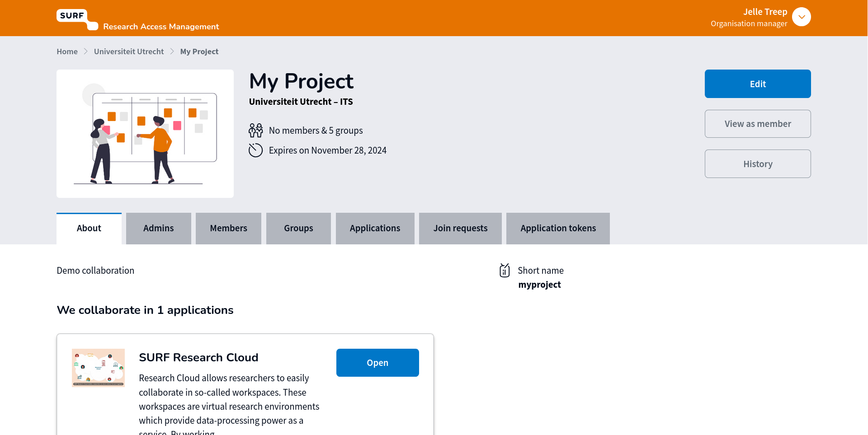The height and width of the screenshot is (435, 868).
Task: Click the My Project illustration image
Action: 145,134
